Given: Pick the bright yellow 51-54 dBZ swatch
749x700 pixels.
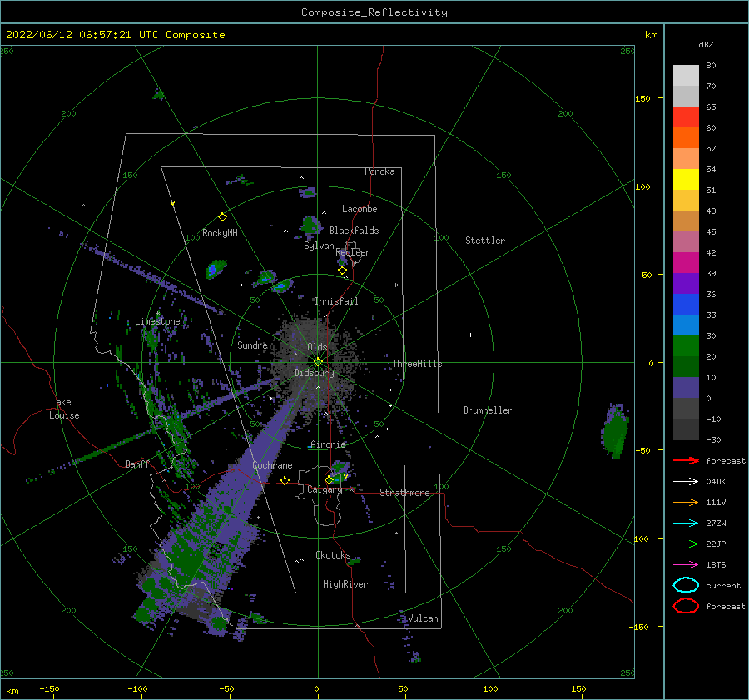Looking at the screenshot, I should point(686,180).
